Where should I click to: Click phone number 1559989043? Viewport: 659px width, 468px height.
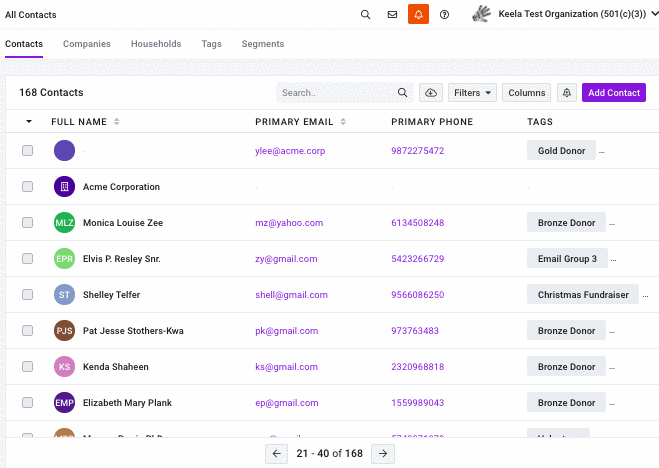coord(418,403)
